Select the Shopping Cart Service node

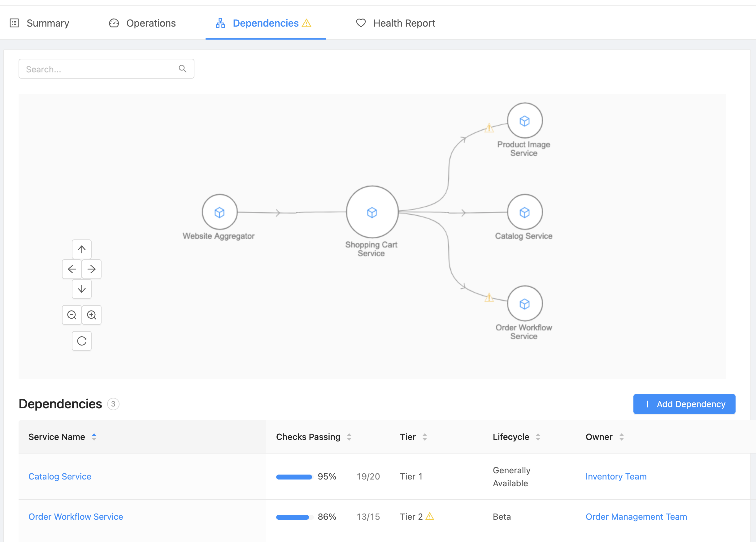coord(372,212)
